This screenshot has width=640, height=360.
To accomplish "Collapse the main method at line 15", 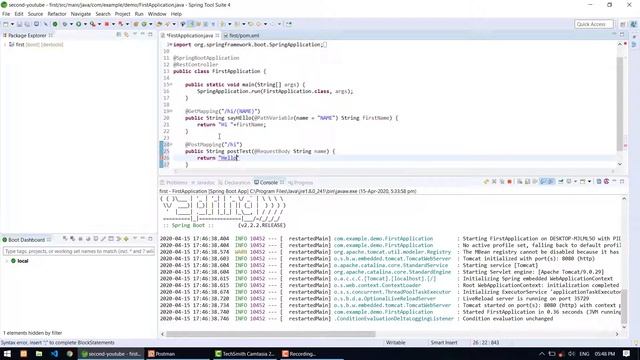I will tap(171, 84).
